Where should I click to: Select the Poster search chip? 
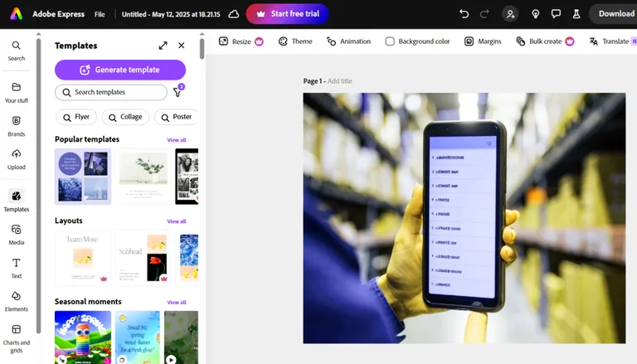[x=177, y=117]
